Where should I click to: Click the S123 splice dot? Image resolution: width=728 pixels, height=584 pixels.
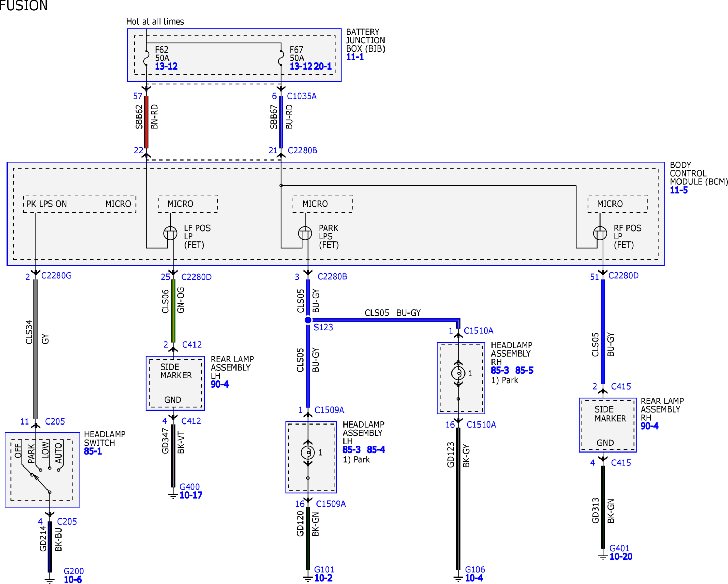[x=308, y=320]
